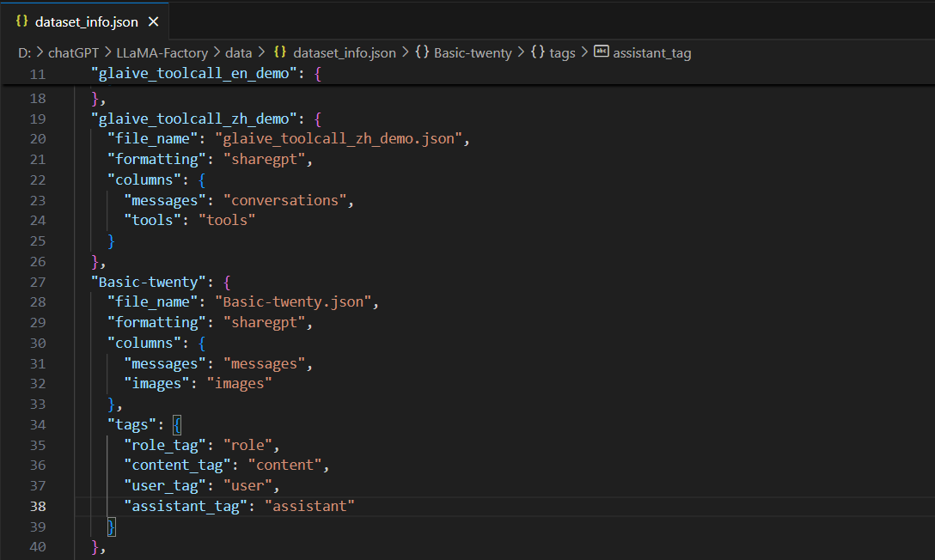Click closing brace on line 25

click(x=111, y=241)
